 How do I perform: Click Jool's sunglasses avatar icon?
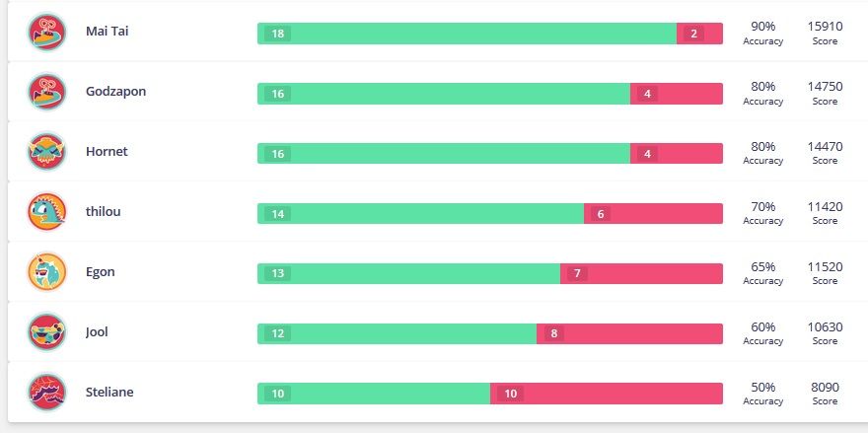pyautogui.click(x=46, y=332)
